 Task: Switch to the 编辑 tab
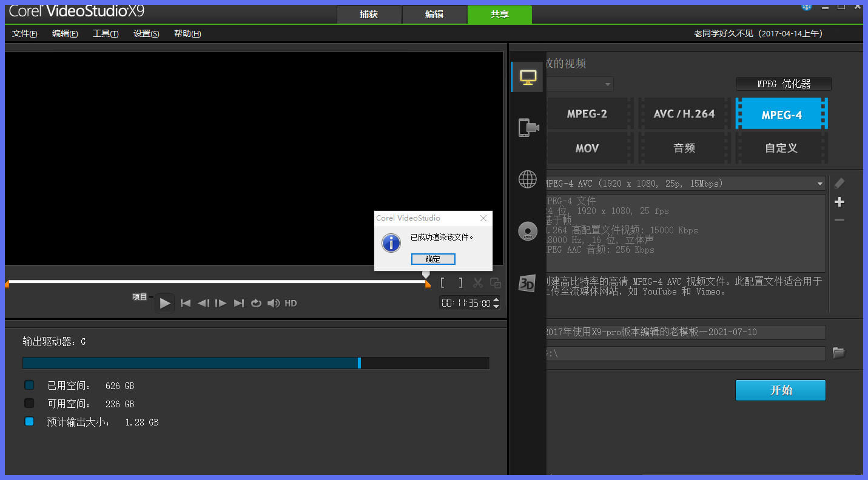tap(434, 15)
